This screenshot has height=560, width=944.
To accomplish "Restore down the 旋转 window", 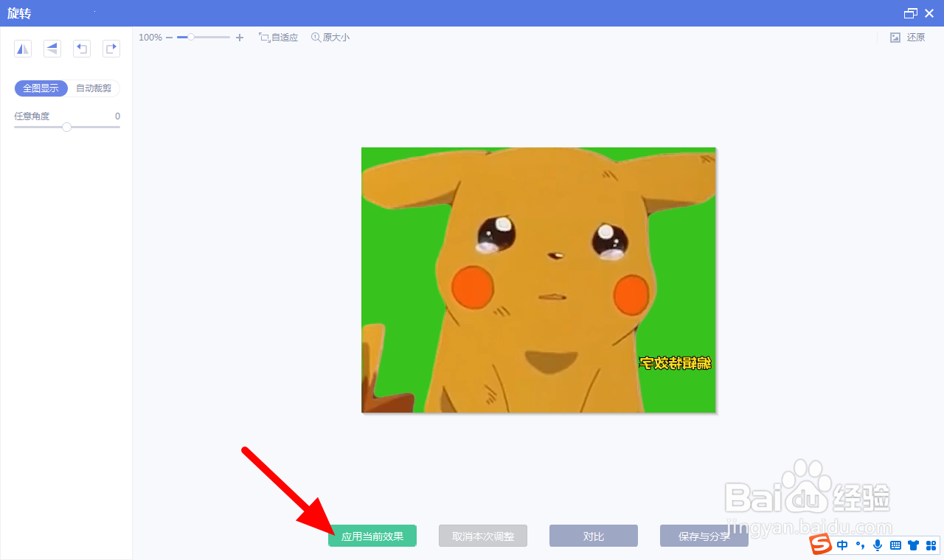I will (911, 13).
